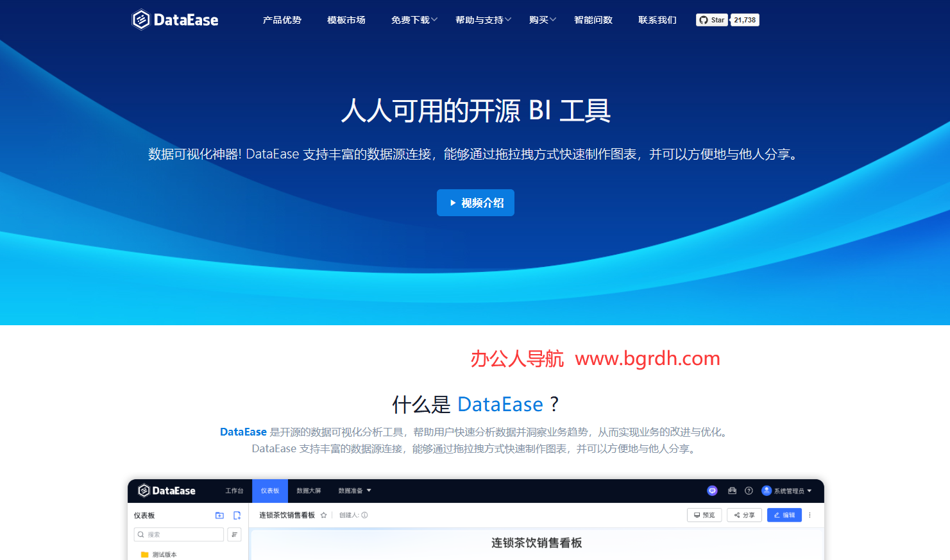
Task: Click the create dashboard icon beside new folder
Action: [237, 516]
